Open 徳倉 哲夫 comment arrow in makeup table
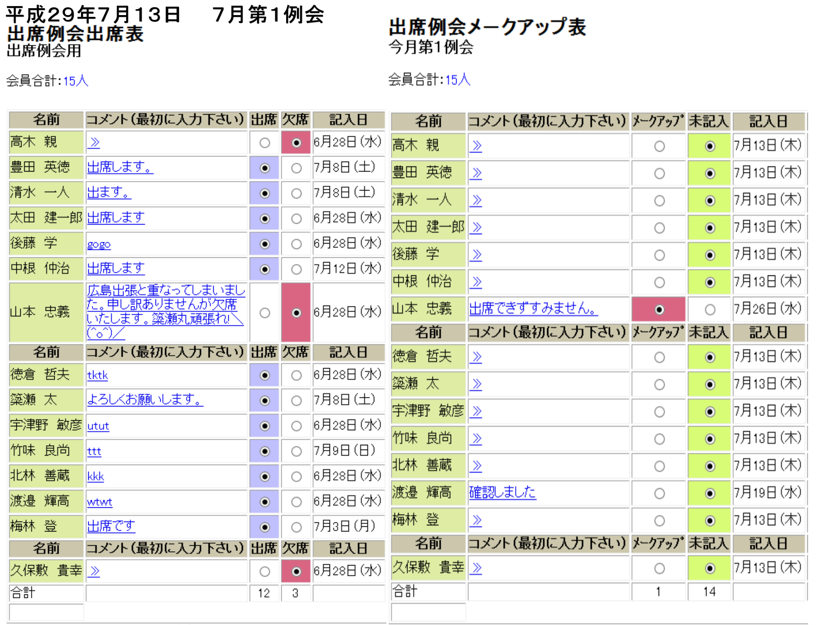The width and height of the screenshot is (840, 625). pos(476,357)
